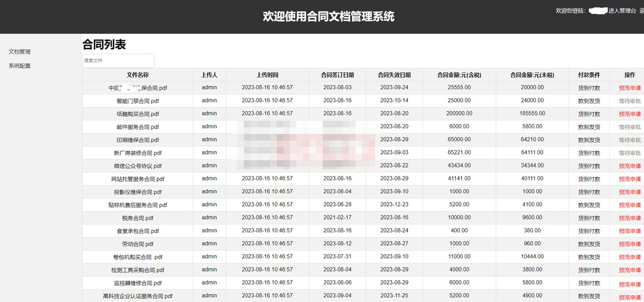Click 货到付款 in 食堂承包合同.pdf row

coord(589,231)
